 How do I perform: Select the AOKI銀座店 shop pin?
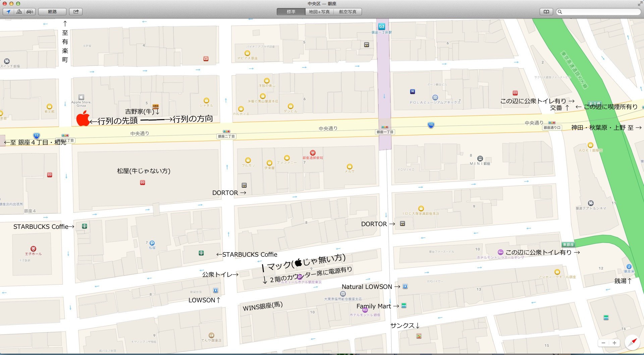tap(590, 145)
